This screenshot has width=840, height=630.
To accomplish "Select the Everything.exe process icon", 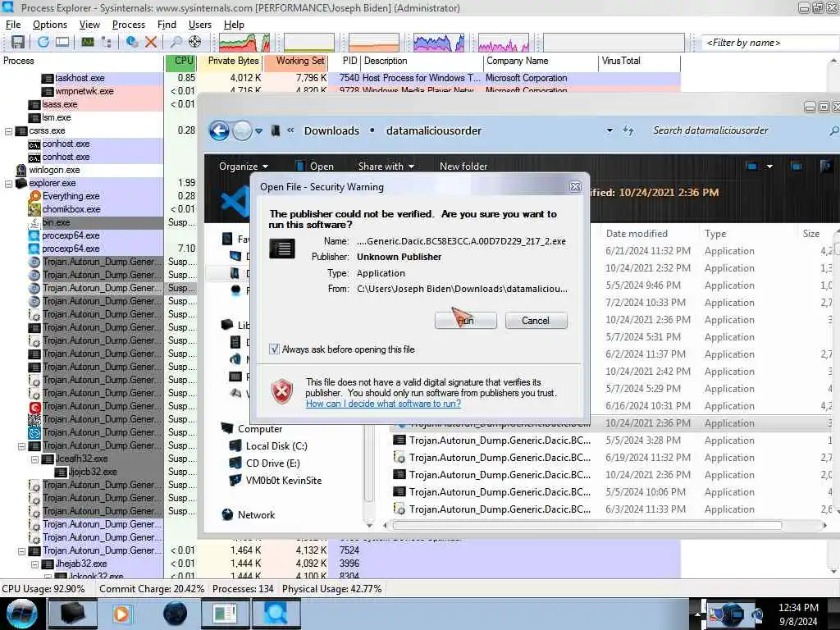I will [34, 196].
